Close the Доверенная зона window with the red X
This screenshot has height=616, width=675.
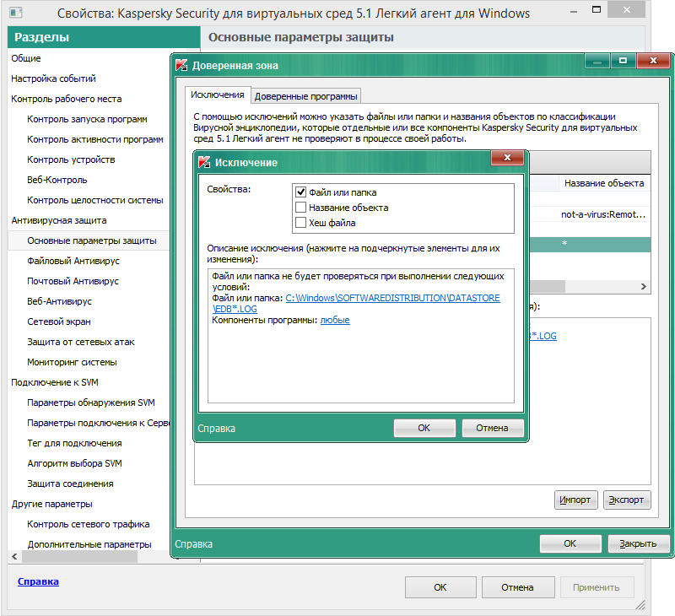(653, 61)
